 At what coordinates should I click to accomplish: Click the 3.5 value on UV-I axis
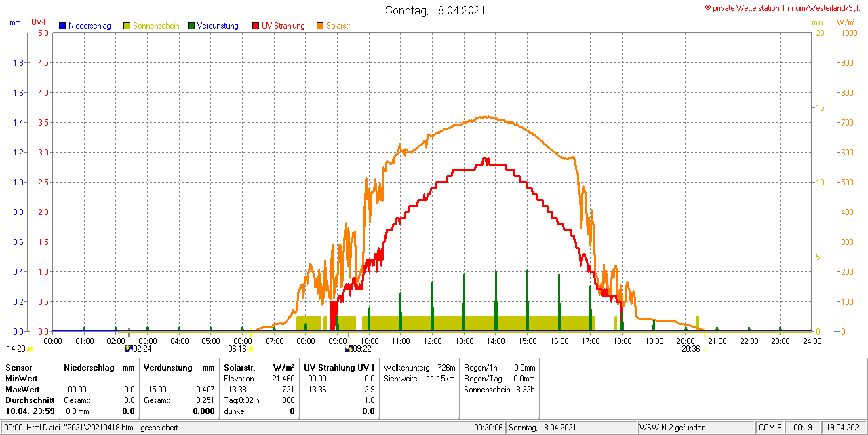click(43, 123)
